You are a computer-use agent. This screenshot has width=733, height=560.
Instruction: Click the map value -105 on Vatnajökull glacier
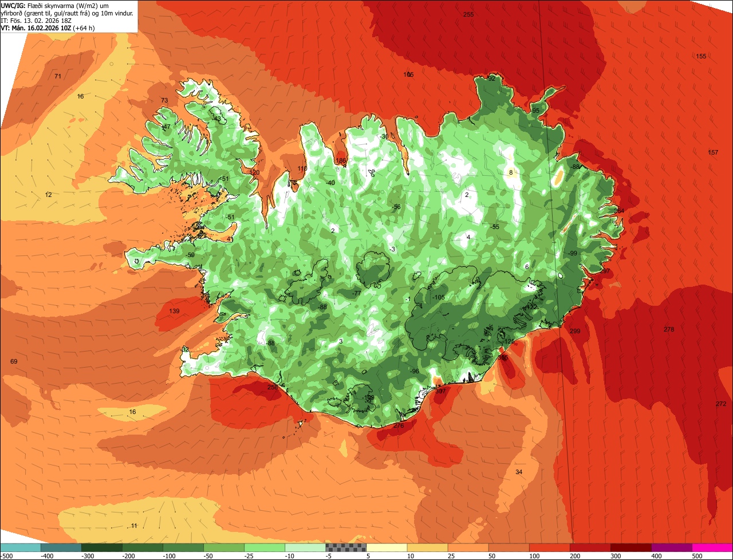(439, 298)
